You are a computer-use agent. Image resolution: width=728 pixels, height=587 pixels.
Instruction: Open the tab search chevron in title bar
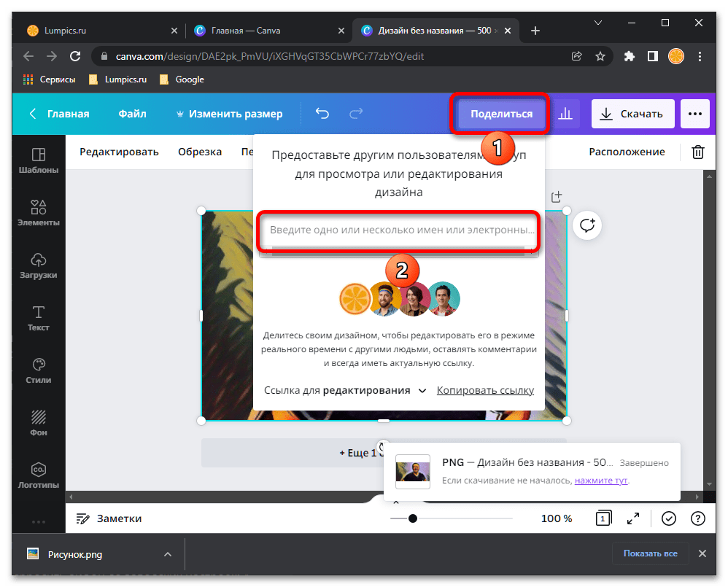[x=598, y=23]
